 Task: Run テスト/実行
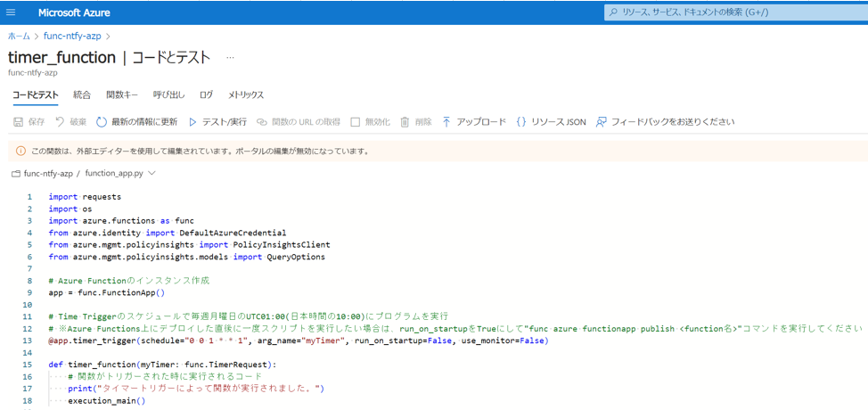click(x=225, y=122)
